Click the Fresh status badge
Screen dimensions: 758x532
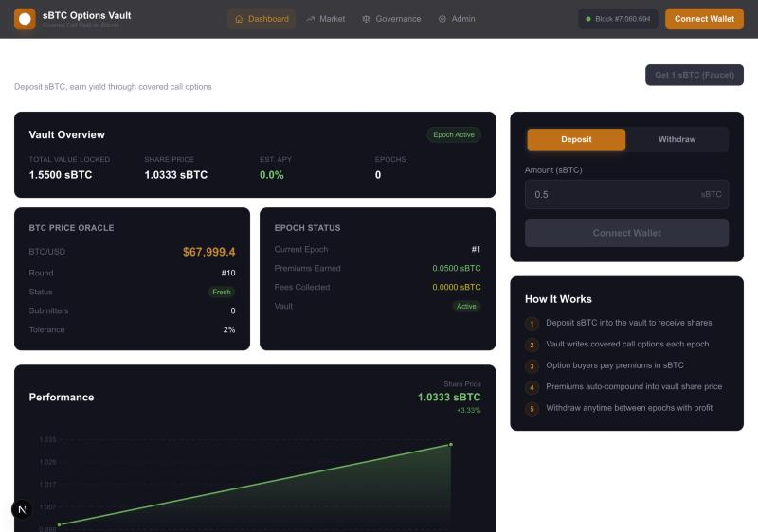222,292
